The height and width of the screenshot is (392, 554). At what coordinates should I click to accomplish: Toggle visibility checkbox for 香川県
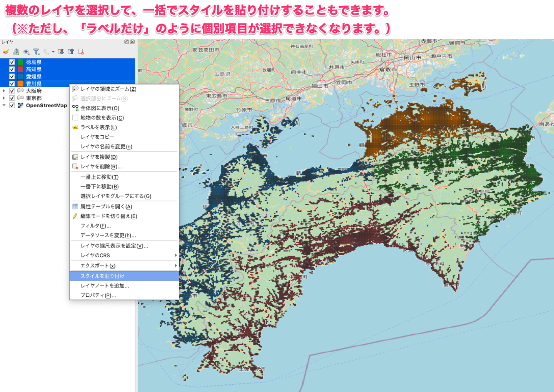click(12, 84)
